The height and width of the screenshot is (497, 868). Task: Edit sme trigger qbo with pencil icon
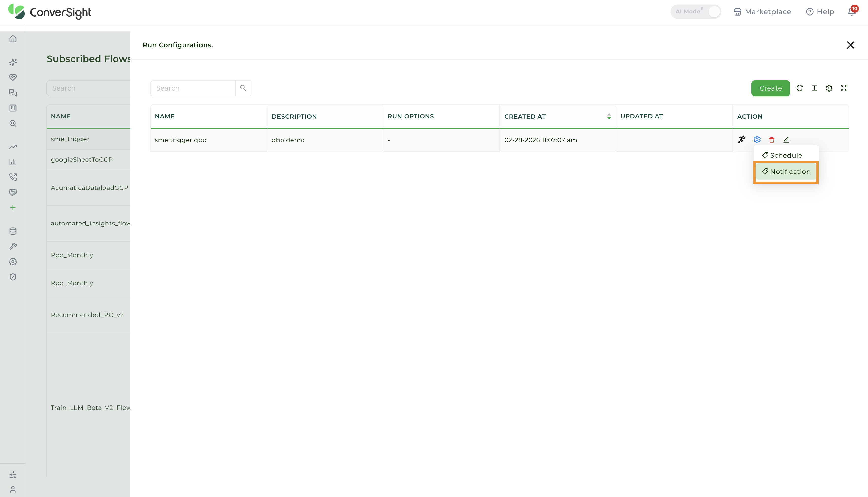click(786, 140)
